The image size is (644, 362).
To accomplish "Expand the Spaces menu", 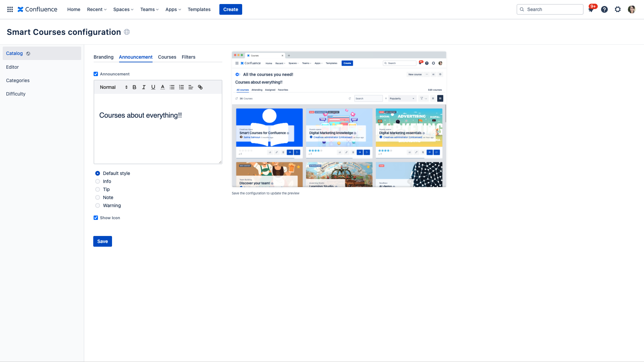I will coord(123,9).
